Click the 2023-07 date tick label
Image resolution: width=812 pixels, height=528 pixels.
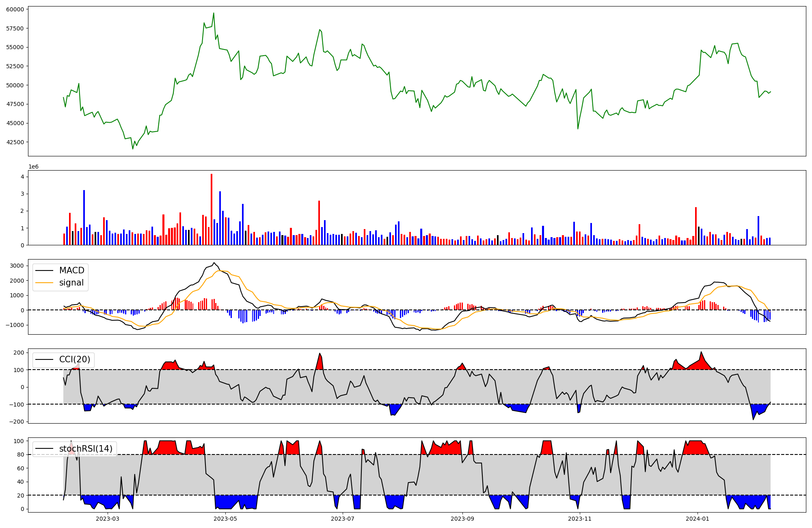pos(343,519)
